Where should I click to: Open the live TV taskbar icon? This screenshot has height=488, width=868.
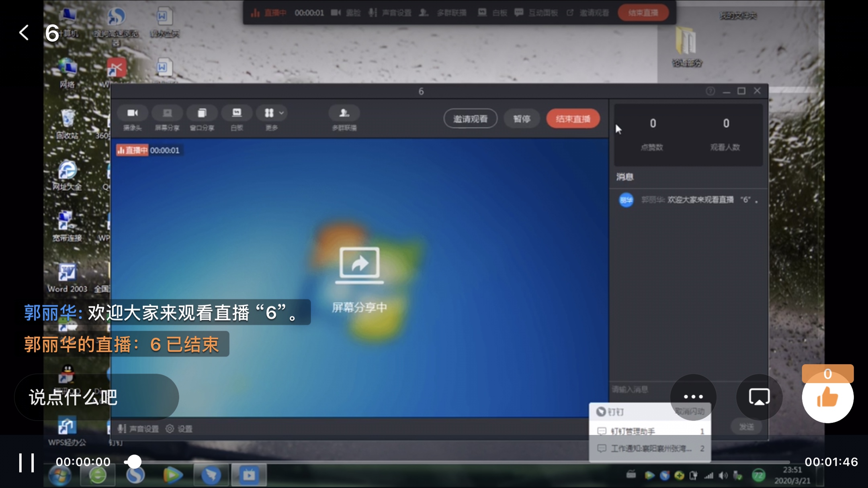[249, 476]
